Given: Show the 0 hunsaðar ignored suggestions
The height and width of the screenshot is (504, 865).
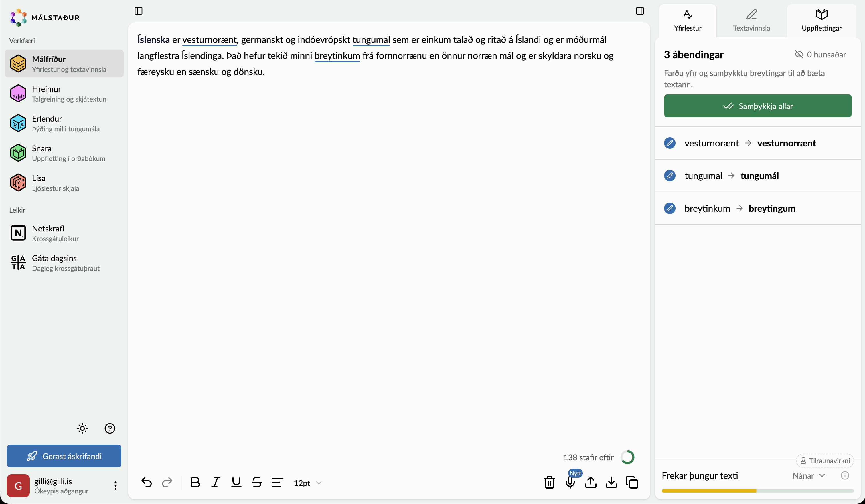Looking at the screenshot, I should click(x=820, y=55).
